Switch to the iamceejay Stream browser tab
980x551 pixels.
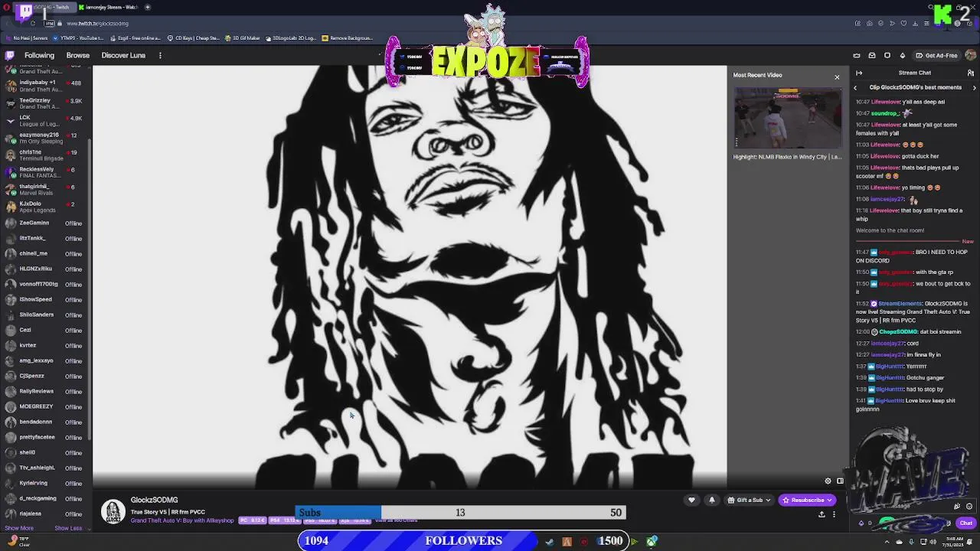pos(107,7)
